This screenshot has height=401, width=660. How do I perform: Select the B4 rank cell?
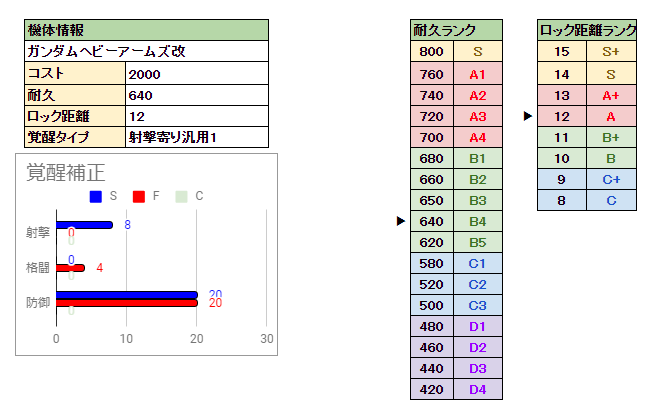(x=478, y=222)
